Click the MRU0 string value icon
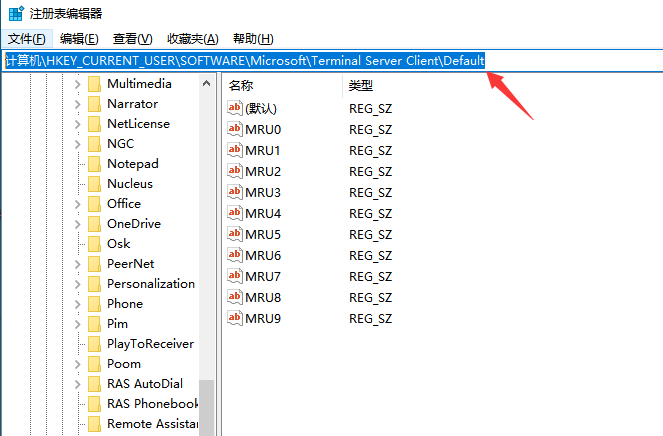Screen dimensions: 663x436 click(235, 130)
